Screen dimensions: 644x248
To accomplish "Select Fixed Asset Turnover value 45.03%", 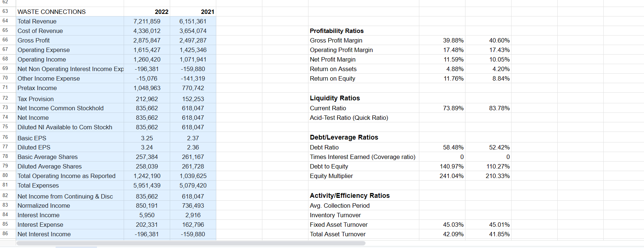I will (x=442, y=225).
